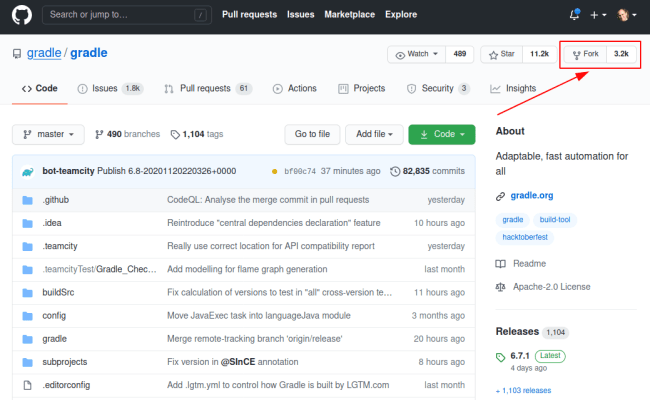Open the user avatar profile menu
The width and height of the screenshot is (650, 400).
pyautogui.click(x=626, y=15)
